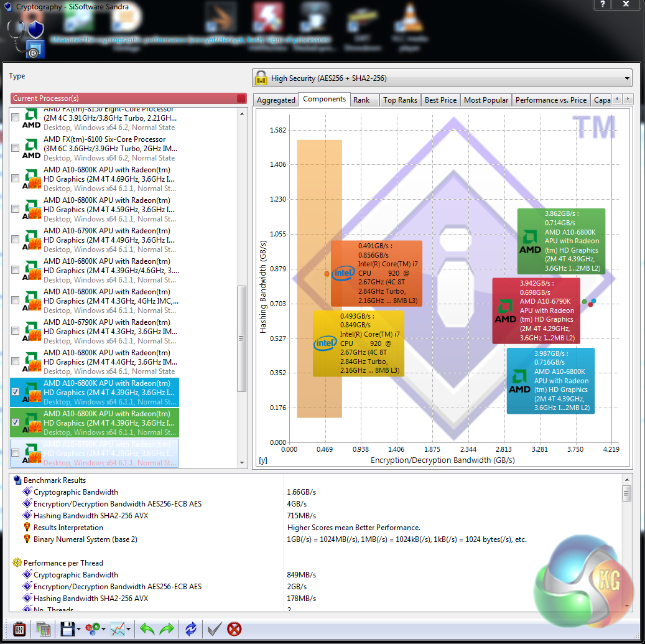This screenshot has width=645, height=644.
Task: Click the green back arrow icon
Action: point(147,628)
